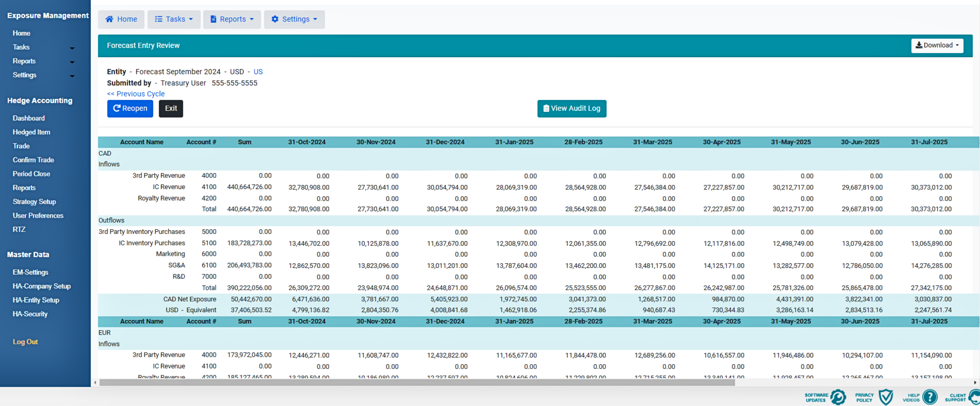980x406 pixels.
Task: Expand Settings arrow in Exposure Management sidebar
Action: coord(72,76)
